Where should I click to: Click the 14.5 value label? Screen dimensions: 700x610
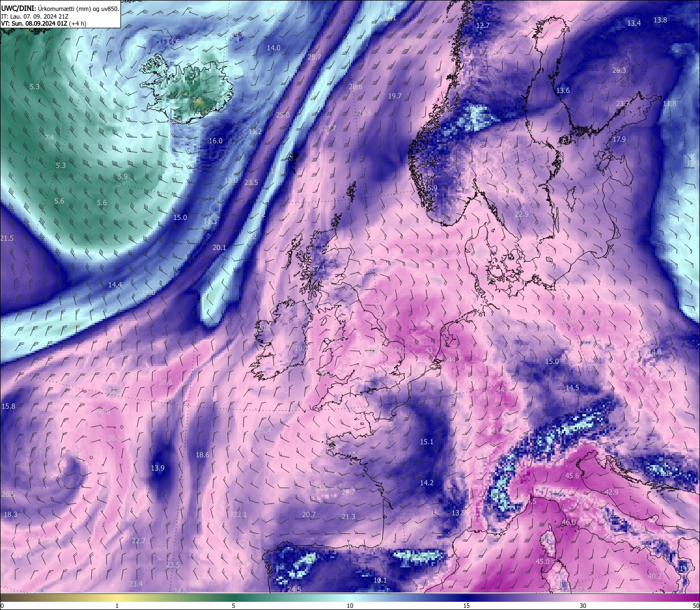point(572,388)
